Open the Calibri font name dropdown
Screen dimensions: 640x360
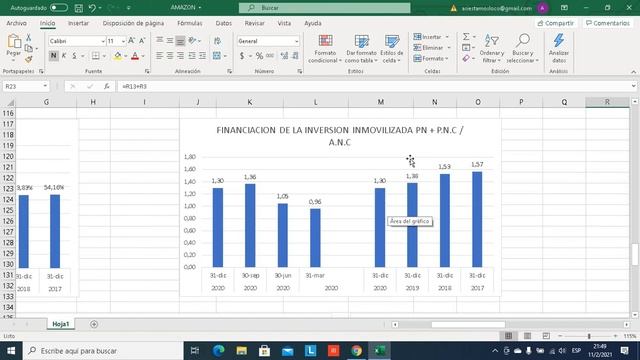point(103,41)
